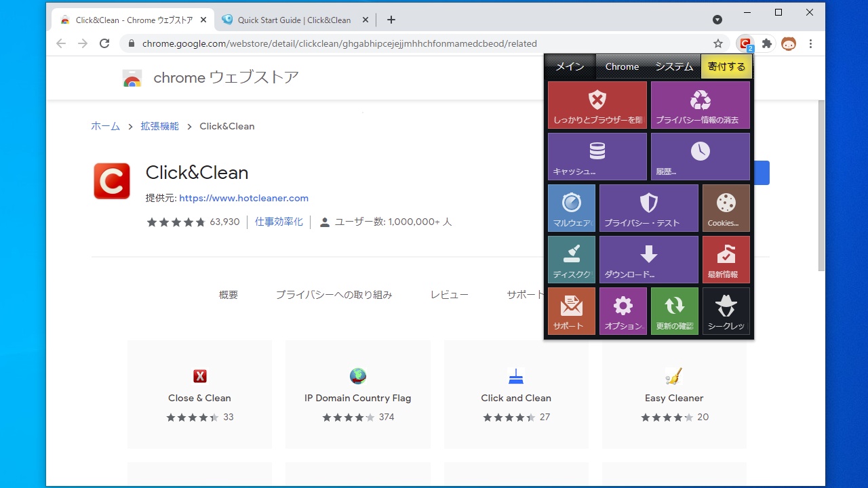Select the メイン tab in popup
This screenshot has height=488, width=868.
coord(570,66)
